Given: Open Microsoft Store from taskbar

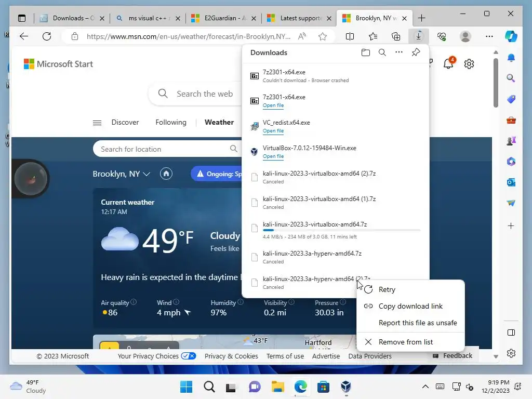Looking at the screenshot, I should pos(323,387).
